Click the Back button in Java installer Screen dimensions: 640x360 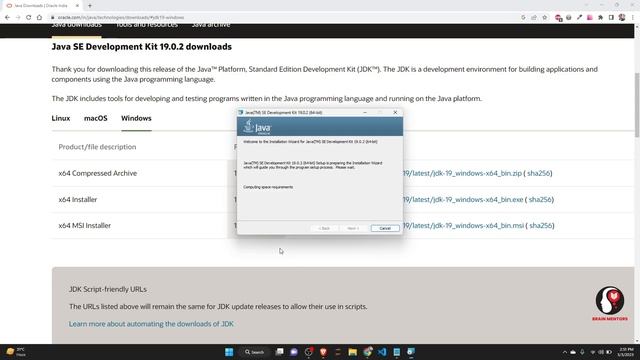324,228
